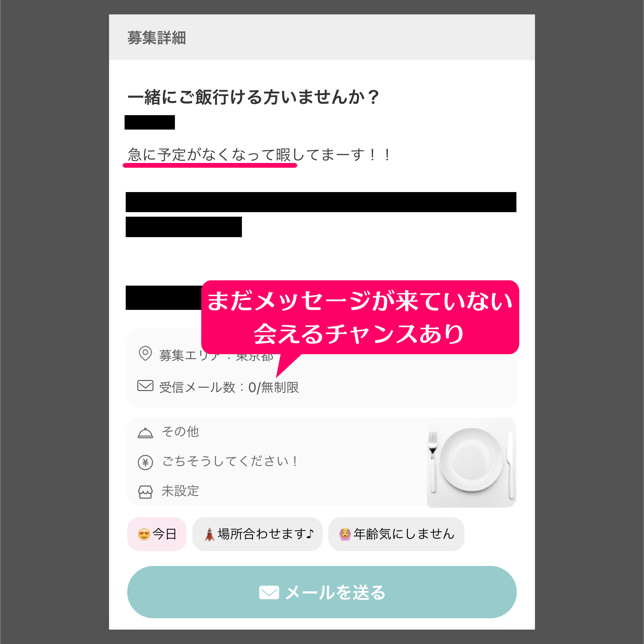644x644 pixels.
Task: Click the 募集詳細 header title
Action: (x=156, y=38)
